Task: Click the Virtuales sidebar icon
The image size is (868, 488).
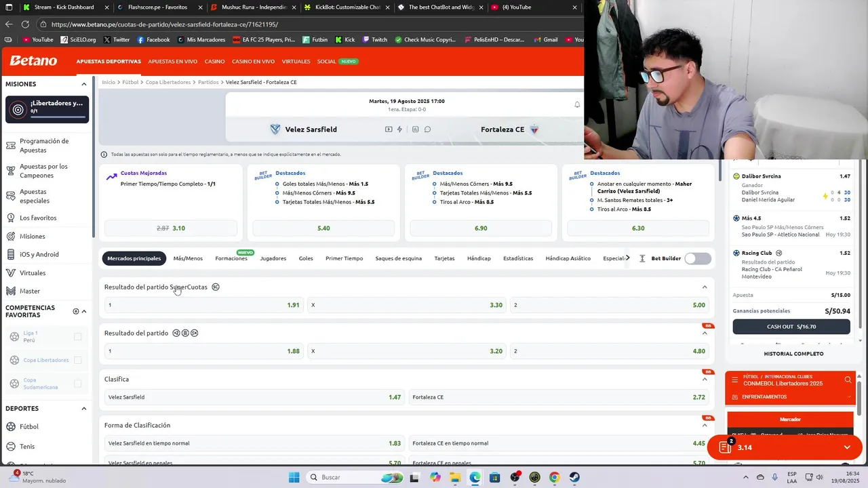Action: coord(11,273)
